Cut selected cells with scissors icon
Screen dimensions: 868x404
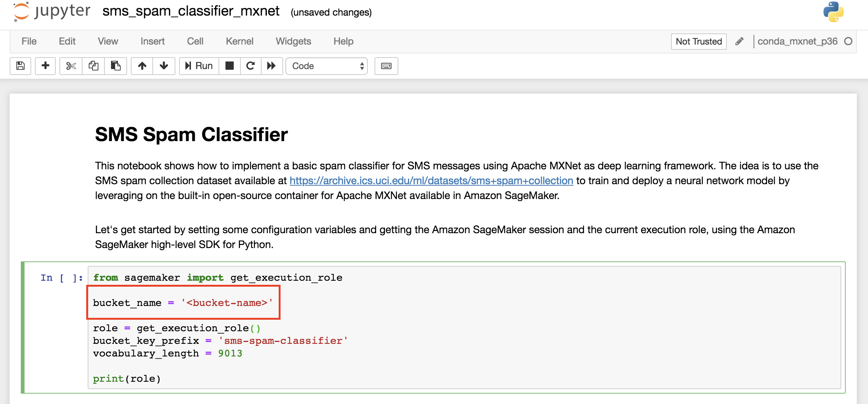point(71,66)
